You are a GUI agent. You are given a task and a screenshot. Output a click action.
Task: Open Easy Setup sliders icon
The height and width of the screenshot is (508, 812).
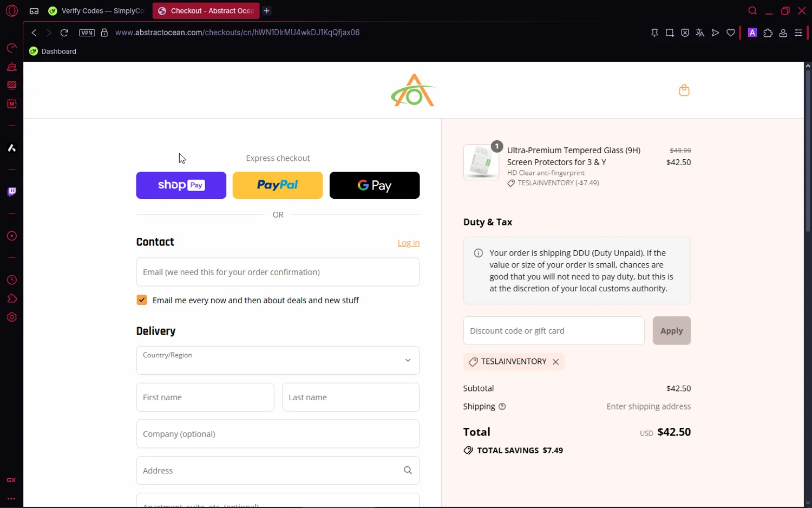coord(798,33)
